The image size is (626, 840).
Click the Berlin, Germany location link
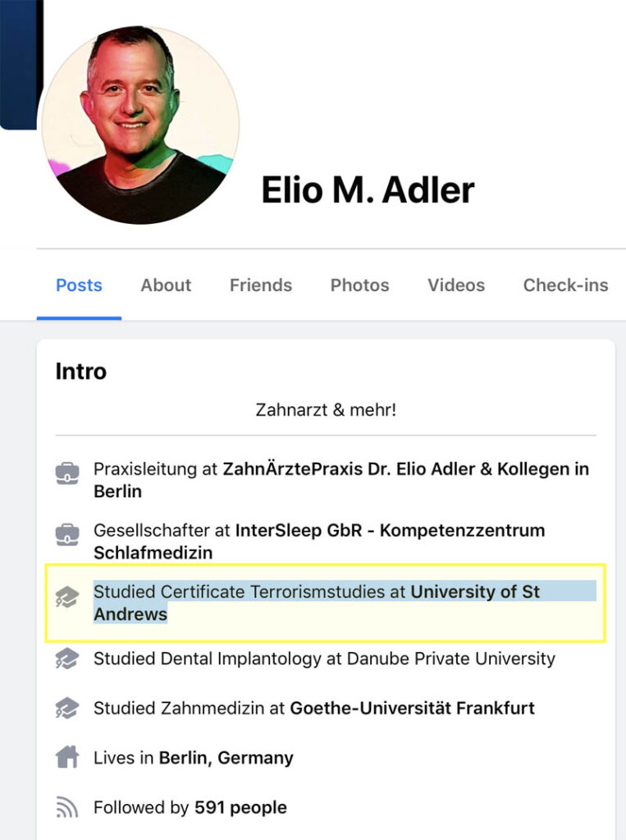226,758
